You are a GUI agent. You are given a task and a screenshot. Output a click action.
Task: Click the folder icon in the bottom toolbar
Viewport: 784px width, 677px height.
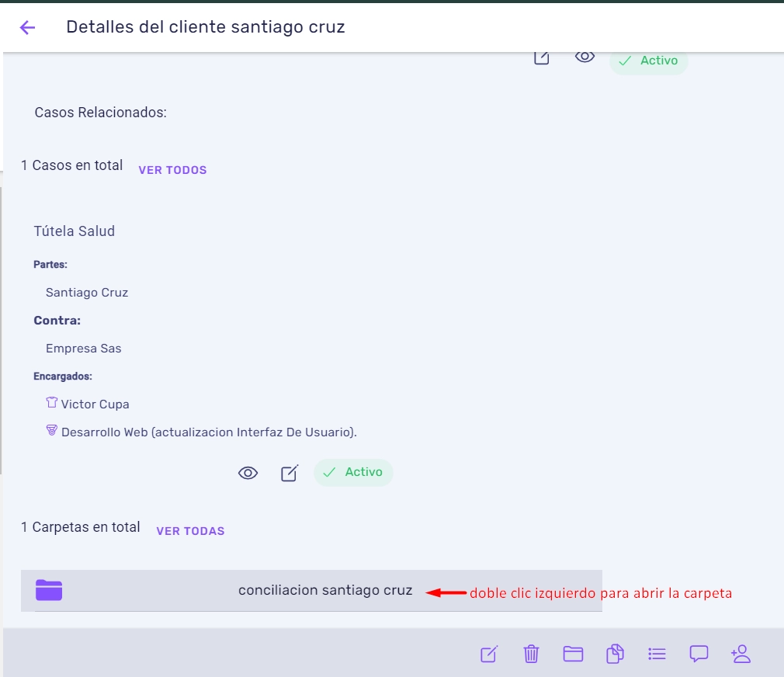tap(573, 654)
